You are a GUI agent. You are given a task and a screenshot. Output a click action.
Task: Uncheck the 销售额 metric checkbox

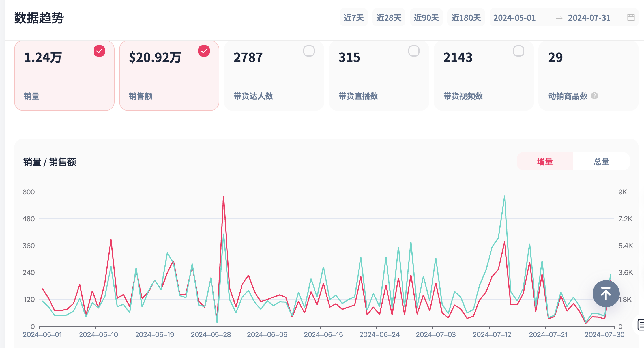coord(204,51)
